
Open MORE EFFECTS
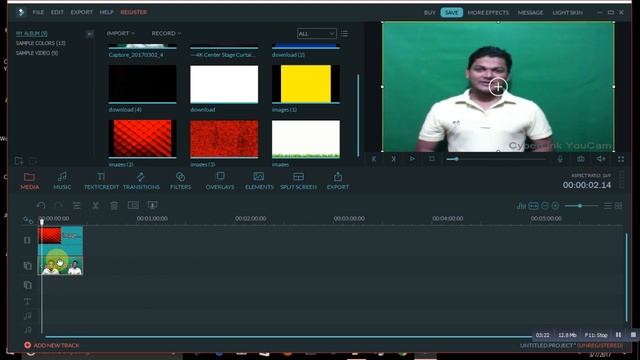pyautogui.click(x=488, y=13)
